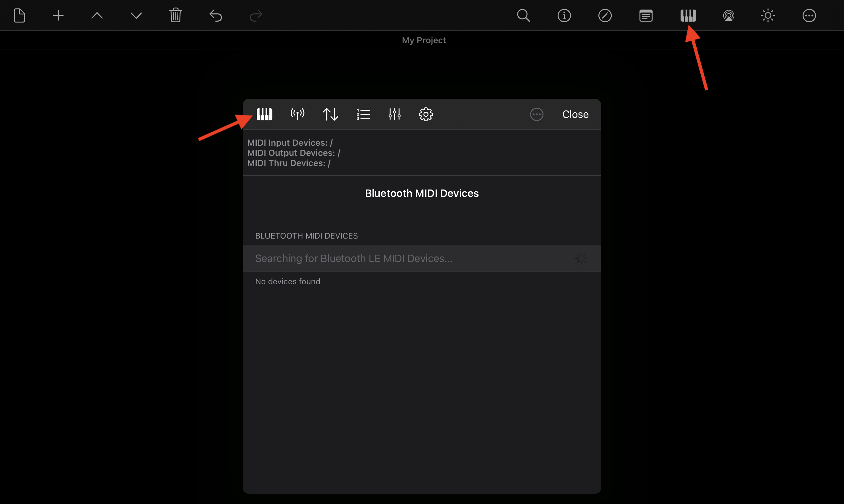
Task: Undo the last action
Action: pyautogui.click(x=216, y=16)
